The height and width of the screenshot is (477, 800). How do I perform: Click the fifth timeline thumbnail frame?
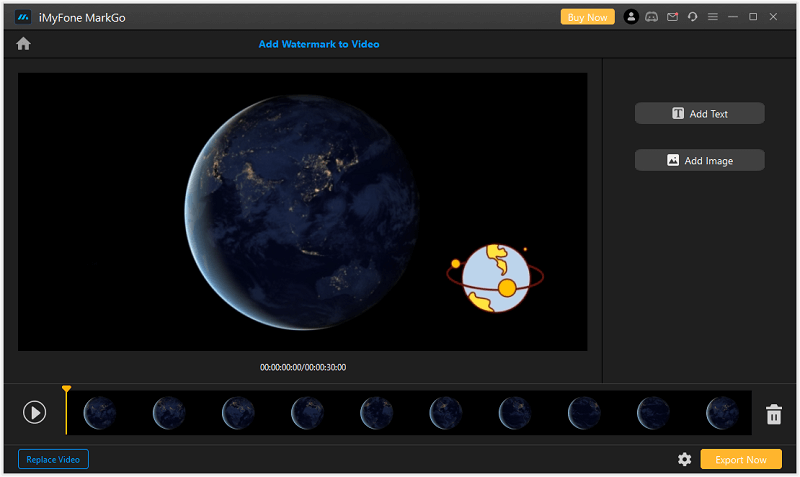point(377,413)
